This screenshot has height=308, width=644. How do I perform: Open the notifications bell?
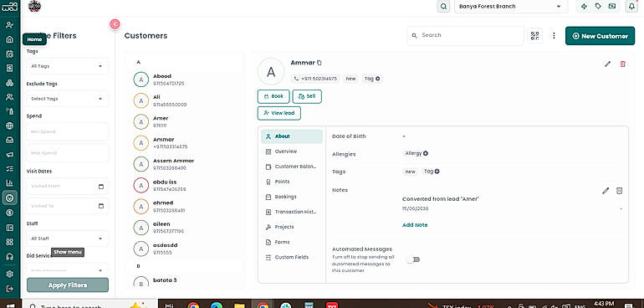click(631, 6)
